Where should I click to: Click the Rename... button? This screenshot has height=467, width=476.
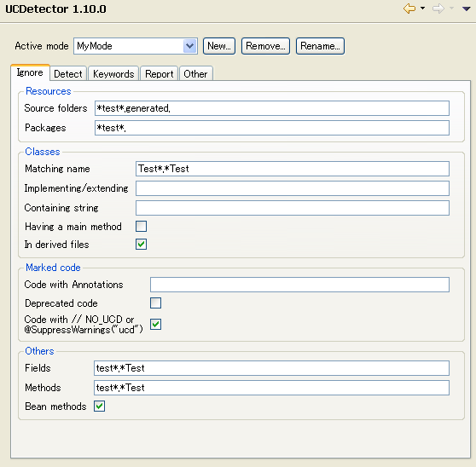click(x=320, y=46)
